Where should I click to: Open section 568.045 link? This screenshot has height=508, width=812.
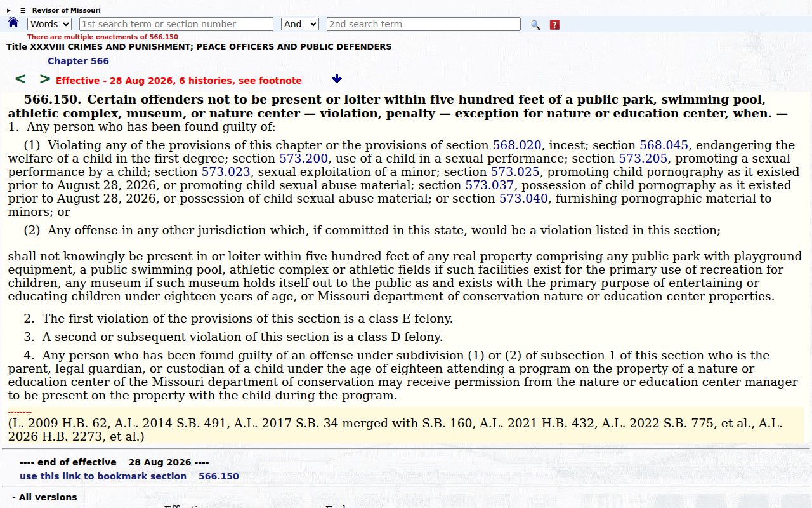tap(664, 145)
